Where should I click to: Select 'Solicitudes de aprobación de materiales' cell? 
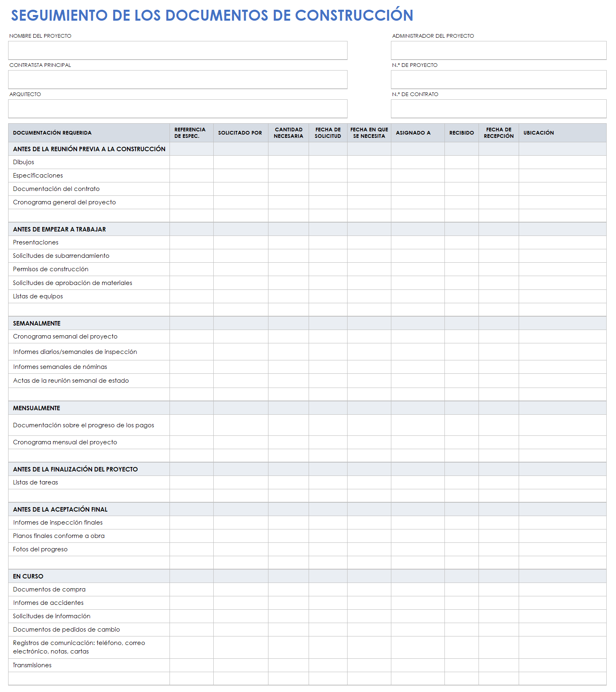[x=89, y=283]
